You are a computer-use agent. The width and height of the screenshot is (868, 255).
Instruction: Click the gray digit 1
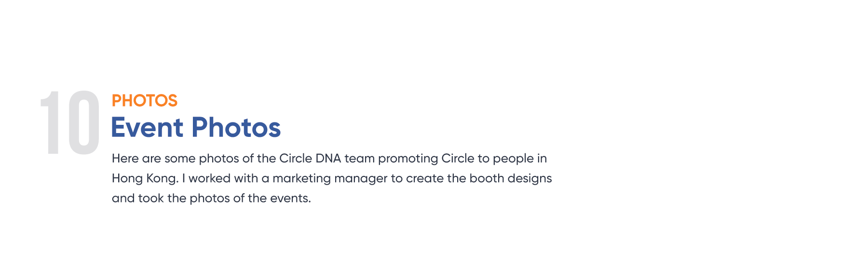click(50, 122)
